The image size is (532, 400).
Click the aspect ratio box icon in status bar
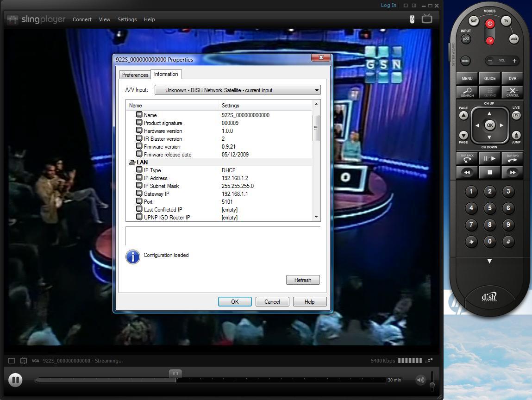[12, 361]
